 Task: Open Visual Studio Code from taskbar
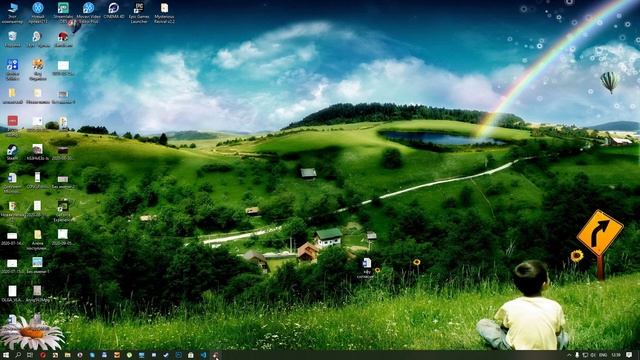click(203, 356)
